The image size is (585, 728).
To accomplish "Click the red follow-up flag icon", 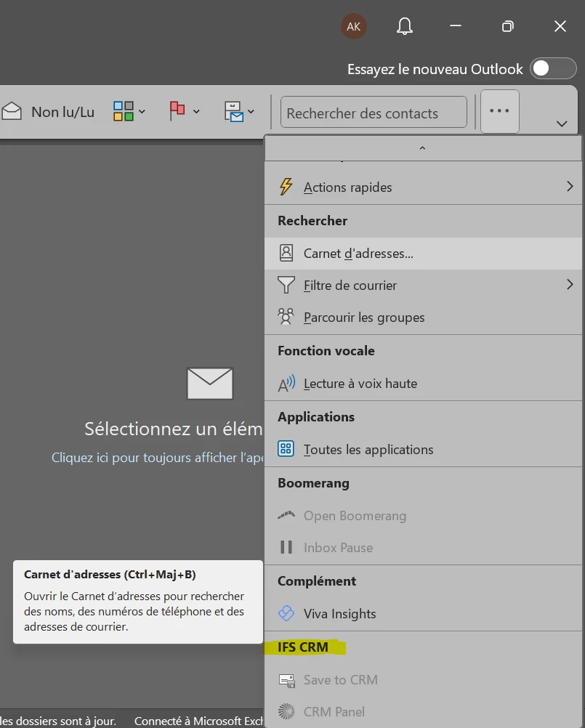I will [177, 111].
